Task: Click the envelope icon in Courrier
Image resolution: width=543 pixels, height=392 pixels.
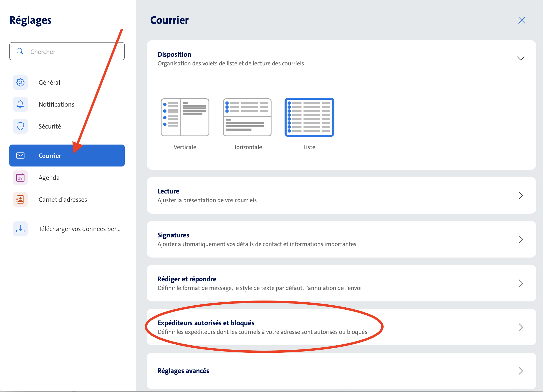Action: (x=20, y=156)
